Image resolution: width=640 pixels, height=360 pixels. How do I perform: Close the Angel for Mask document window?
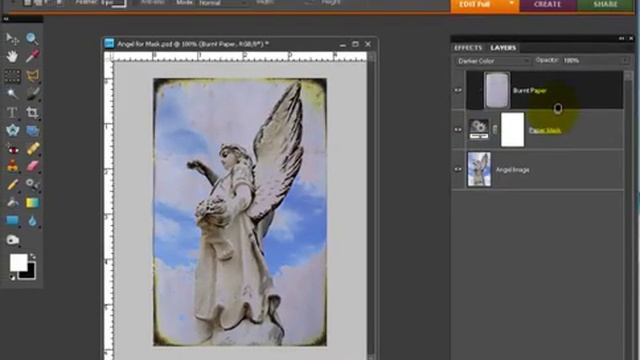[x=368, y=44]
